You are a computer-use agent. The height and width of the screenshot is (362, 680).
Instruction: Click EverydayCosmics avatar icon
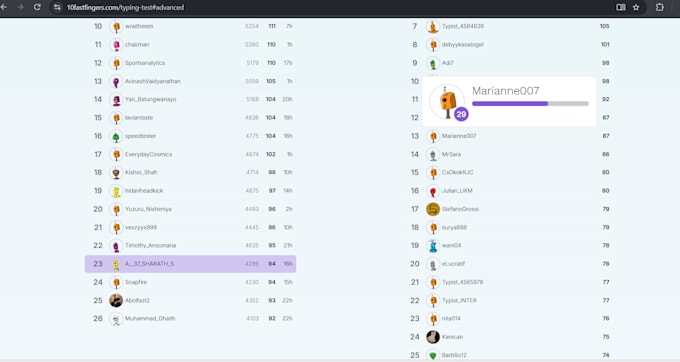pos(116,154)
